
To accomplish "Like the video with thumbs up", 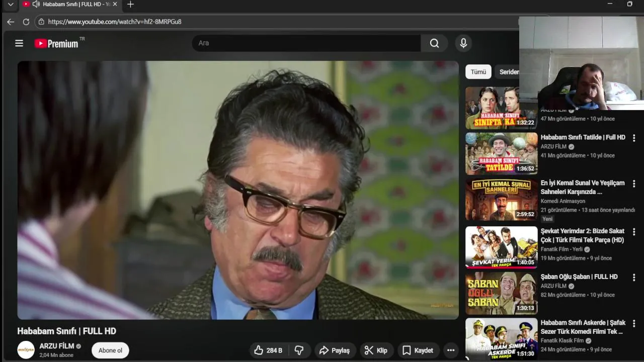I will [268, 350].
